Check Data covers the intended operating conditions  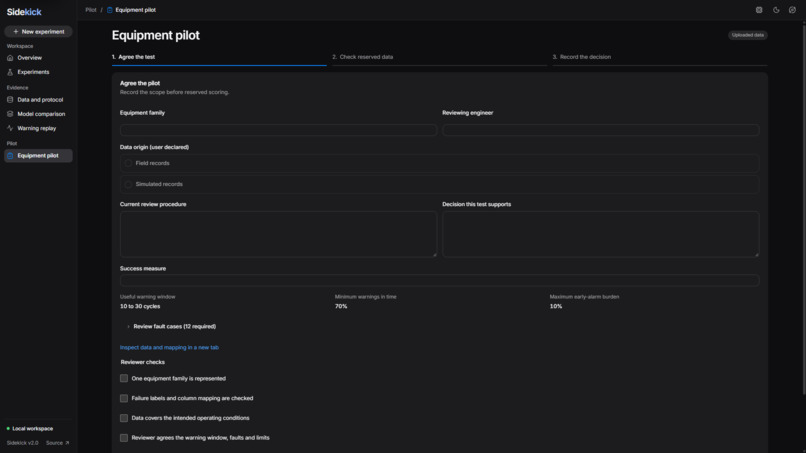[124, 419]
